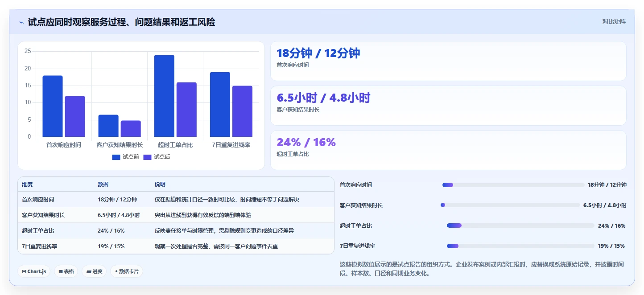The width and height of the screenshot is (644, 295).
Task: Click the 6.5小时 / 4.8小时 table cell
Action: (x=119, y=215)
